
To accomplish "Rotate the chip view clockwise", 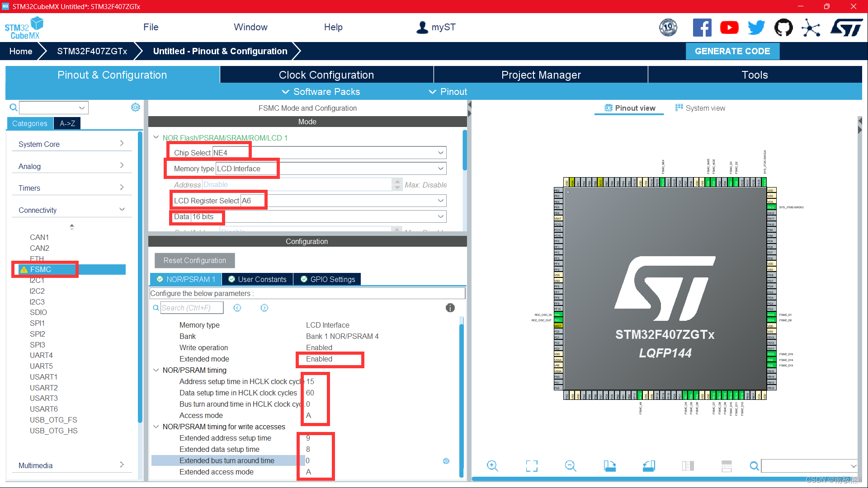I will [610, 466].
